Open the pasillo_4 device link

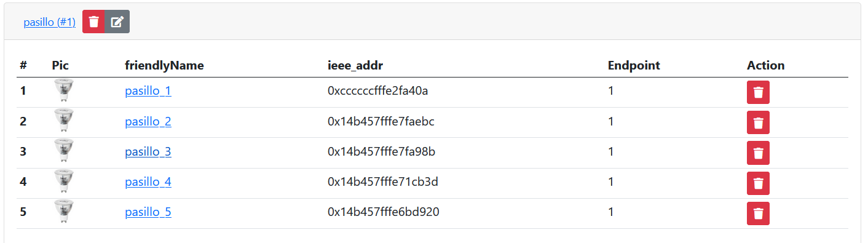click(148, 182)
